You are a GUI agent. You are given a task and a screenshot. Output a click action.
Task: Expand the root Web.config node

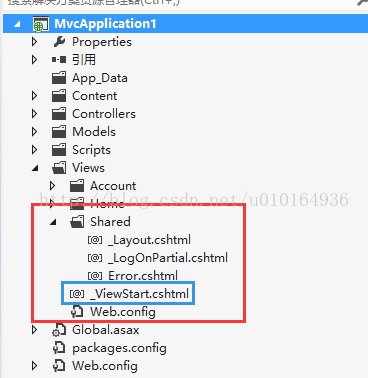(34, 366)
